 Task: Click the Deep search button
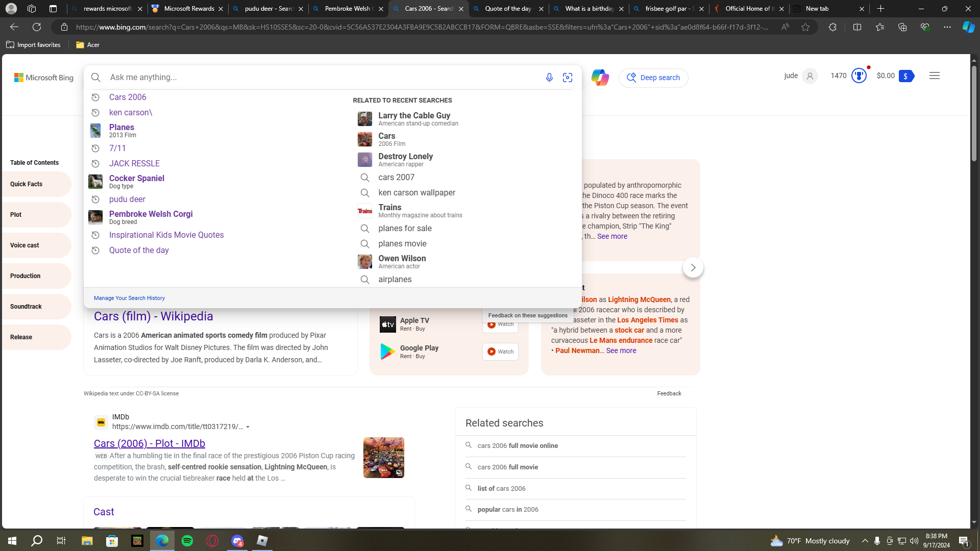click(x=653, y=78)
